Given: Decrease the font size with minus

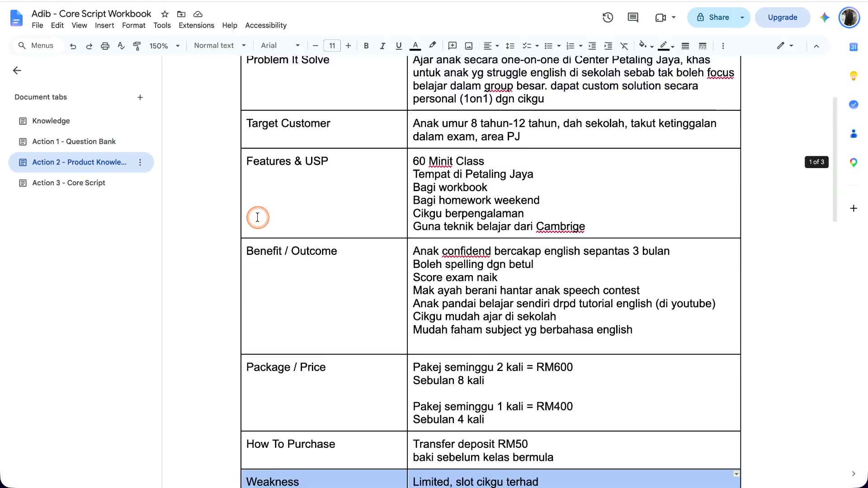Looking at the screenshot, I should pyautogui.click(x=316, y=46).
